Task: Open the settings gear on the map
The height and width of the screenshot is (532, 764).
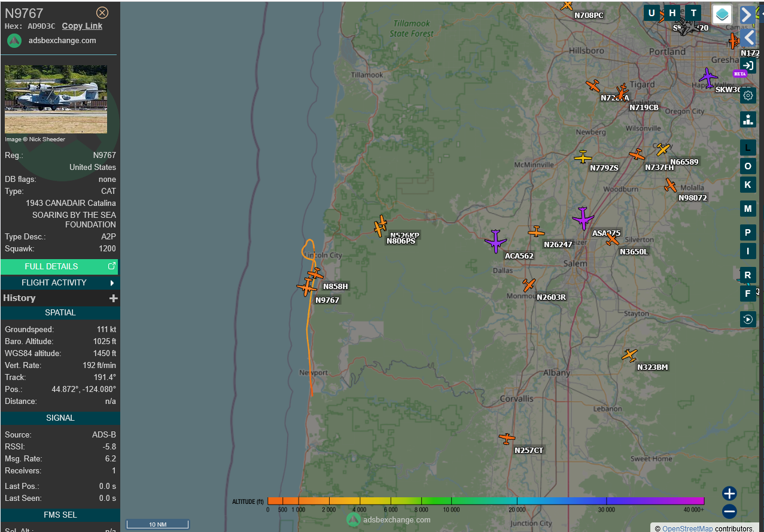Action: point(748,96)
